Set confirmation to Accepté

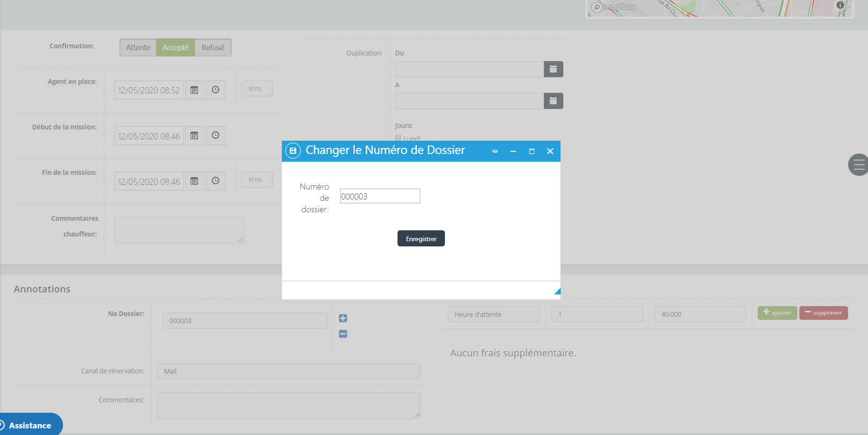point(175,47)
